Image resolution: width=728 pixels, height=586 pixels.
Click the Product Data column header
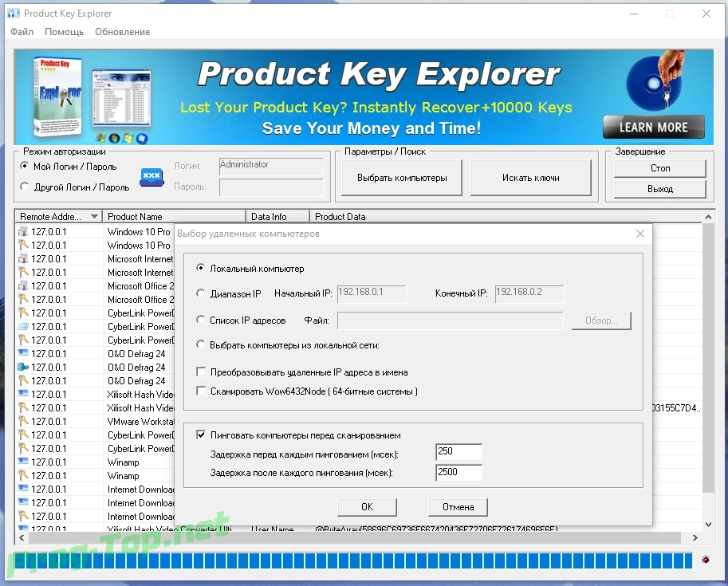pos(506,217)
